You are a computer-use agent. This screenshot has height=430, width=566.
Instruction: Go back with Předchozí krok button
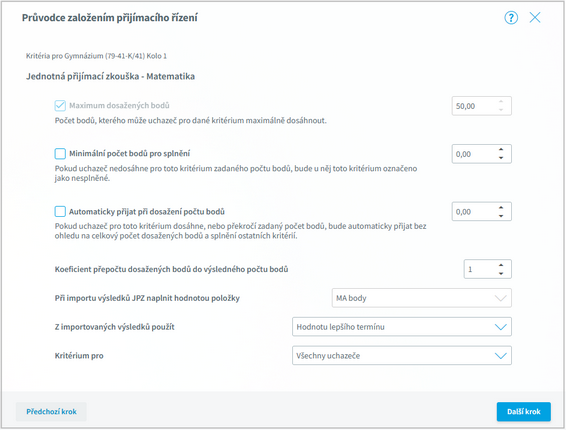51,412
